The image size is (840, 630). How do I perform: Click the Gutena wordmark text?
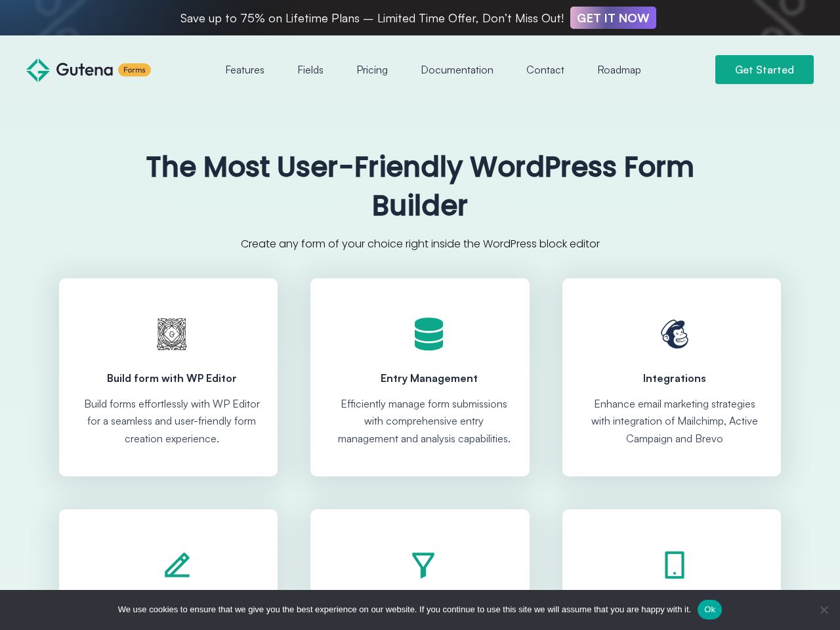click(x=85, y=70)
